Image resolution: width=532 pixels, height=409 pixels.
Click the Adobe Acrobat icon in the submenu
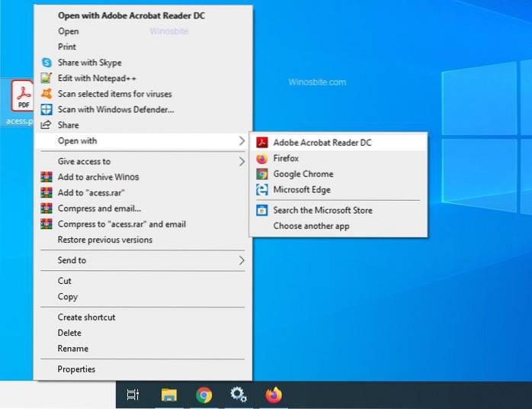[x=261, y=143]
